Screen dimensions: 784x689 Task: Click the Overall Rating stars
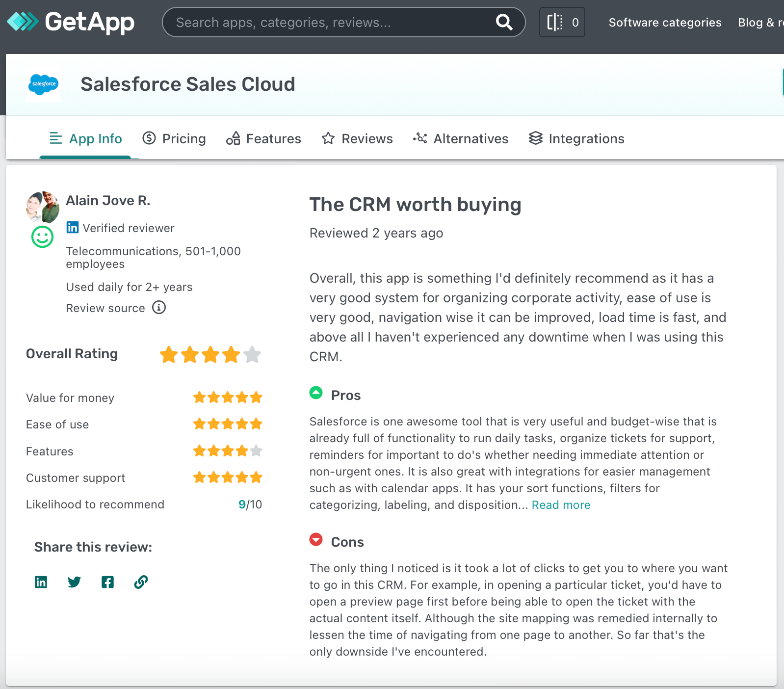click(x=210, y=354)
